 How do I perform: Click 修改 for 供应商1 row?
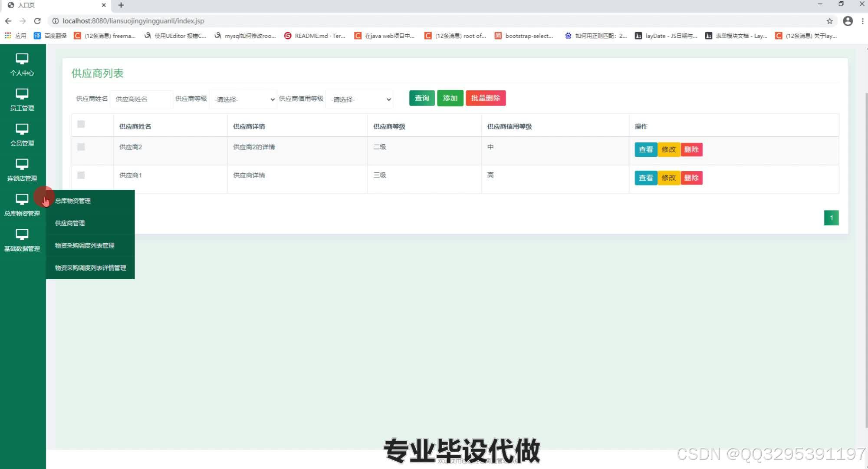(669, 178)
